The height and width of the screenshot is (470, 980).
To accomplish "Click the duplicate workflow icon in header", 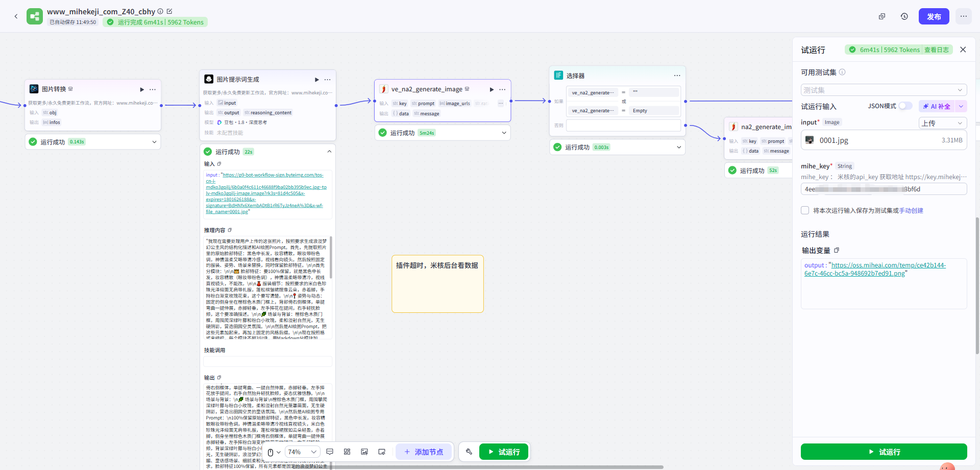I will click(x=881, y=16).
